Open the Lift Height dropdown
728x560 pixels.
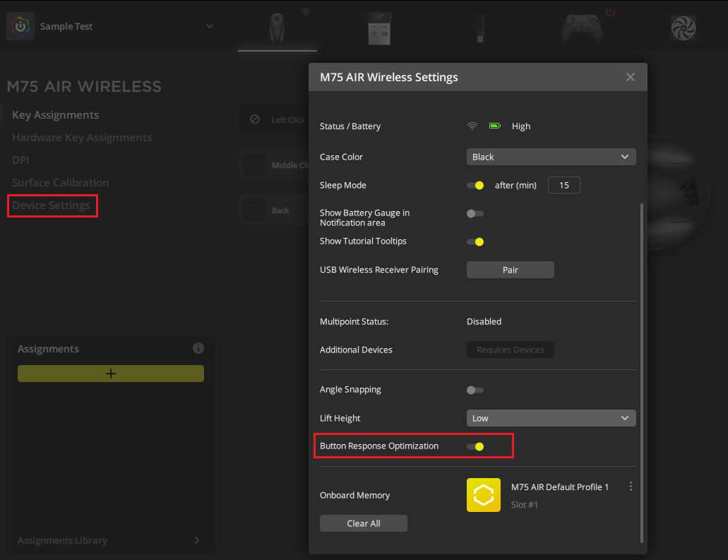(x=551, y=417)
